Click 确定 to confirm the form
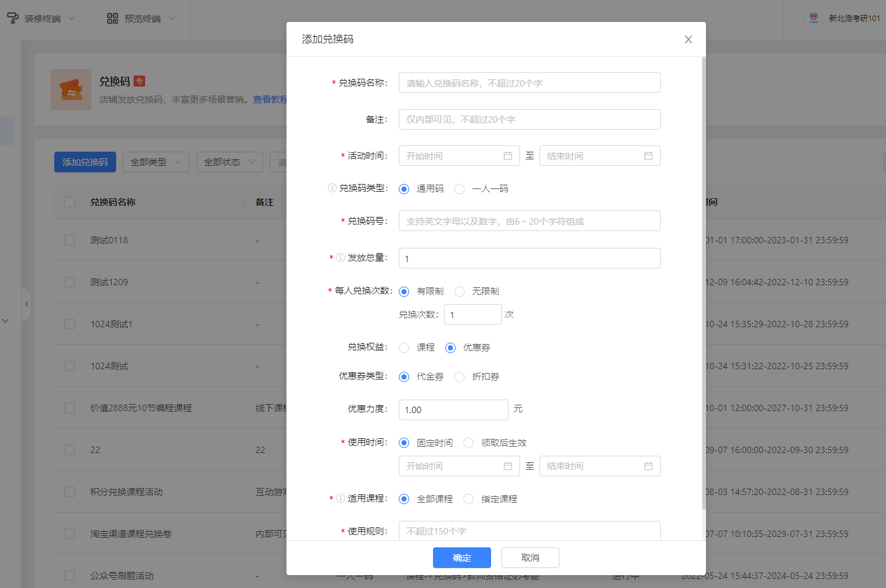This screenshot has height=588, width=886. tap(462, 558)
